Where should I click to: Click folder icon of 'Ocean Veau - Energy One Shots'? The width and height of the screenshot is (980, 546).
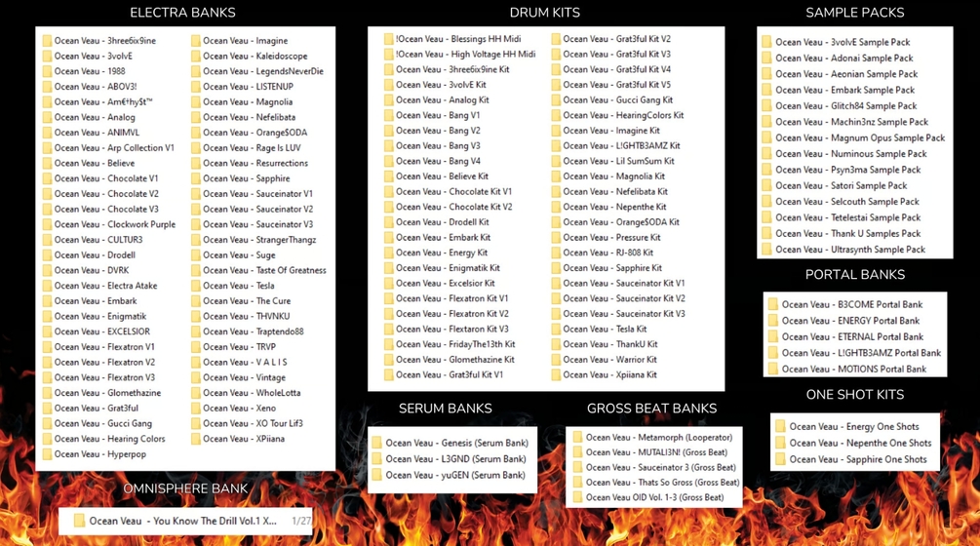pyautogui.click(x=780, y=427)
